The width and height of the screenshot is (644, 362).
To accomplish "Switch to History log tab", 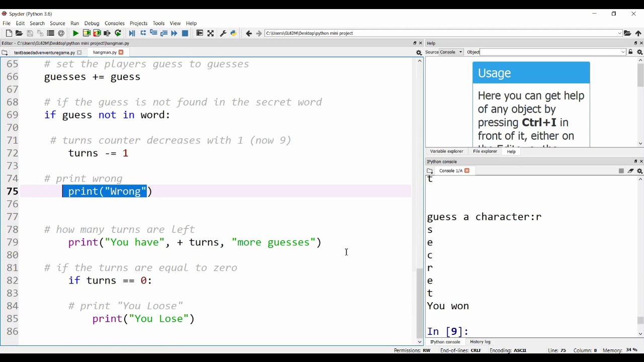I will point(480,342).
